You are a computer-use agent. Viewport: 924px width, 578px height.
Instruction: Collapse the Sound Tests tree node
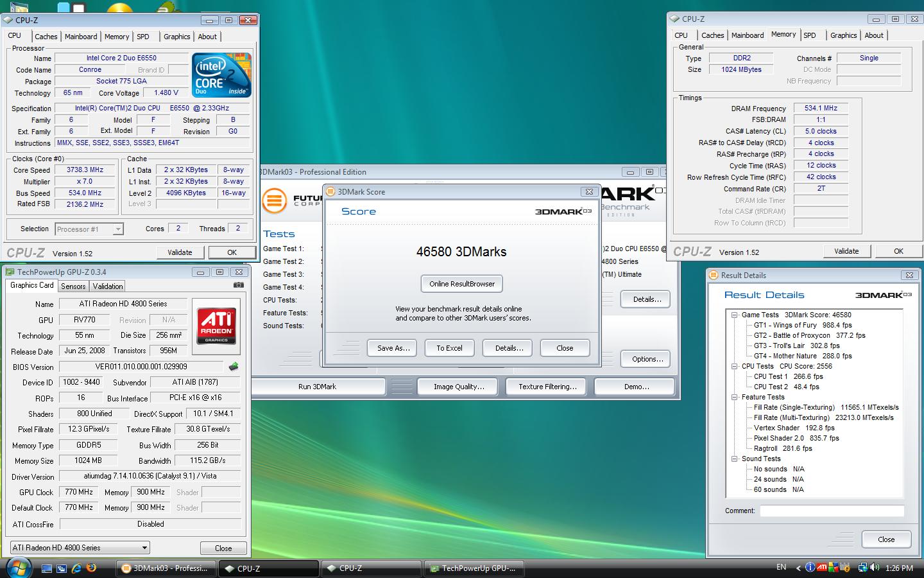(734, 459)
